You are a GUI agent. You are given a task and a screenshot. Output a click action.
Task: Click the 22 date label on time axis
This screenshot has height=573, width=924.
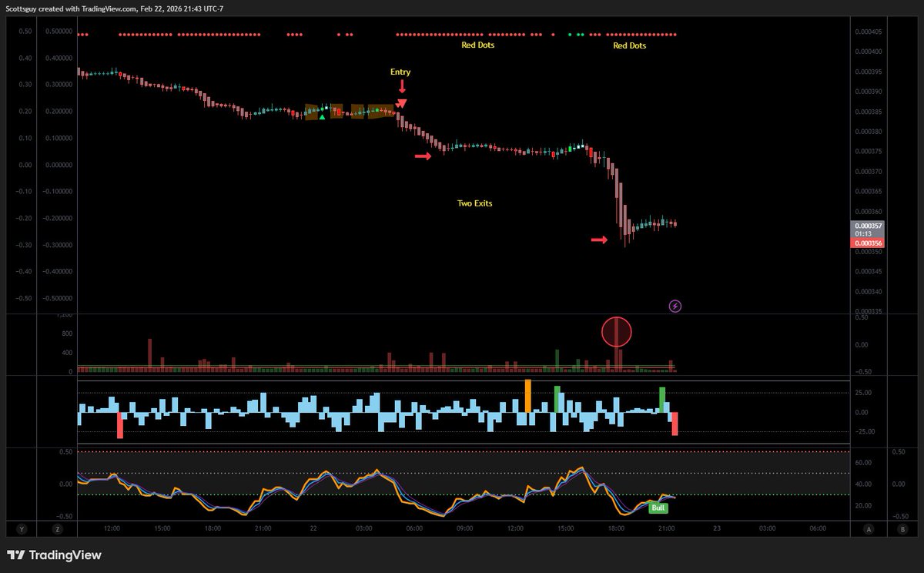tap(313, 529)
